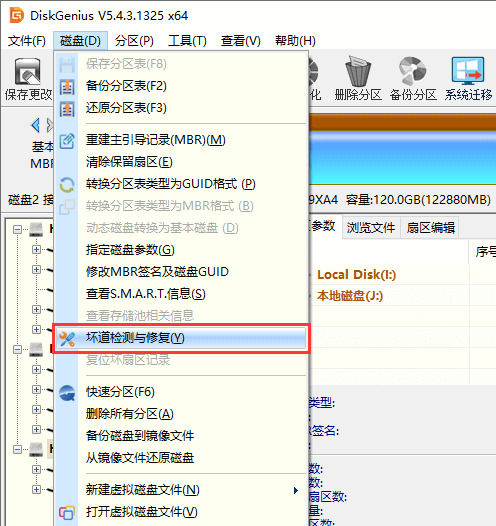Click the 还原分区表(F3) icon in menu
496x526 pixels.
coord(67,109)
